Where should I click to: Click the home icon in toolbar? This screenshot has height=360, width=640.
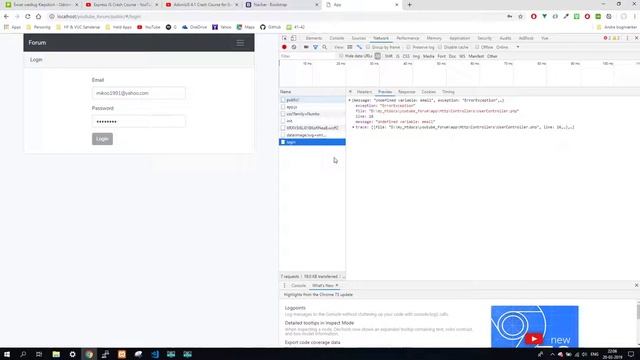(38, 16)
